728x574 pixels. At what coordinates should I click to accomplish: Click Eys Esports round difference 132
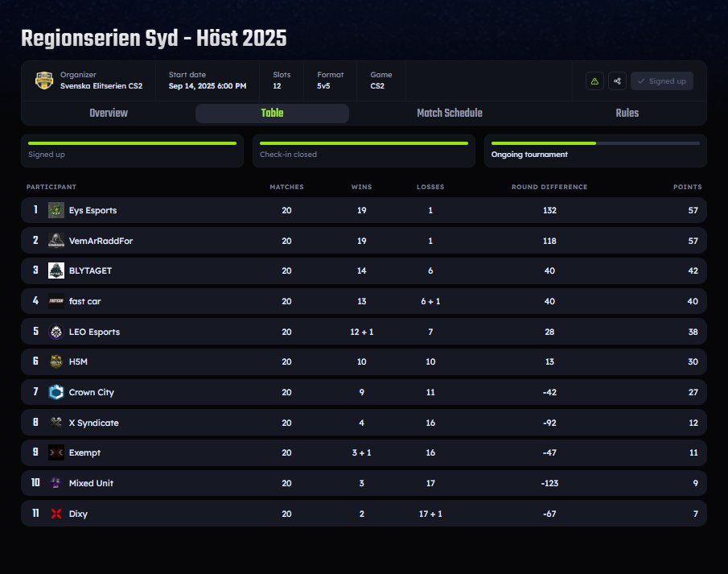tap(549, 210)
